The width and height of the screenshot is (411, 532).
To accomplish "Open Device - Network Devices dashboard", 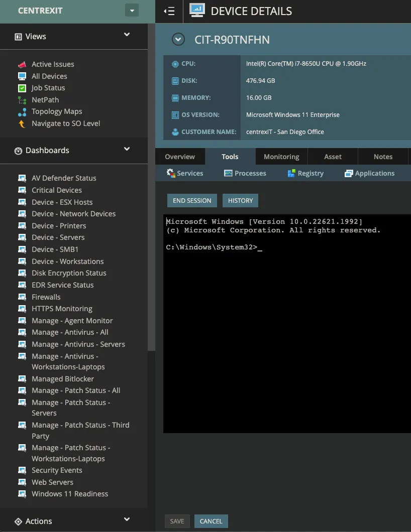I will pos(74,214).
